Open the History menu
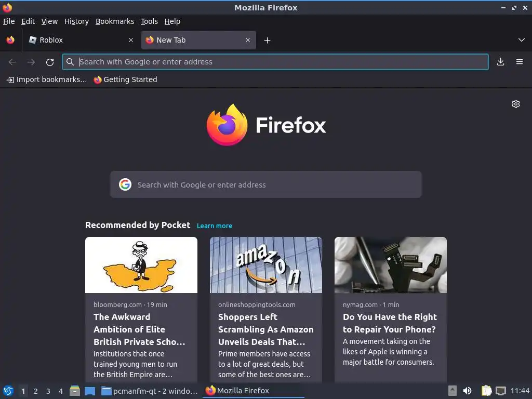532x399 pixels. [77, 21]
